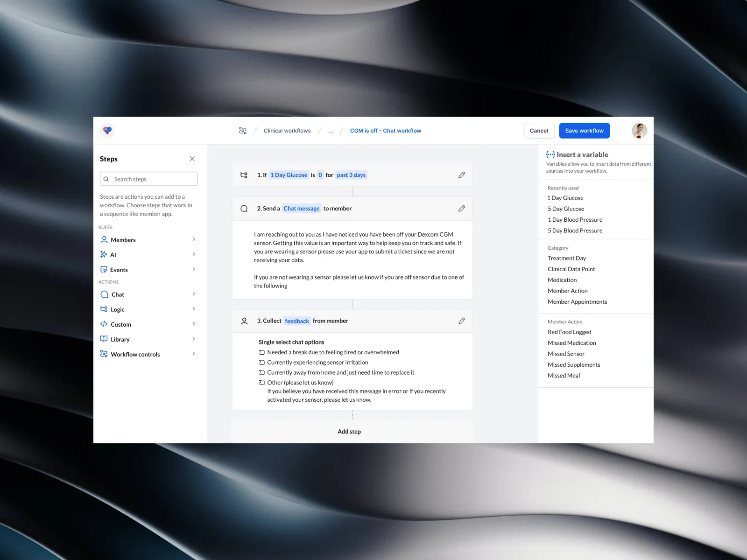Click CGM is off - Chat workflow breadcrumb

coord(386,131)
